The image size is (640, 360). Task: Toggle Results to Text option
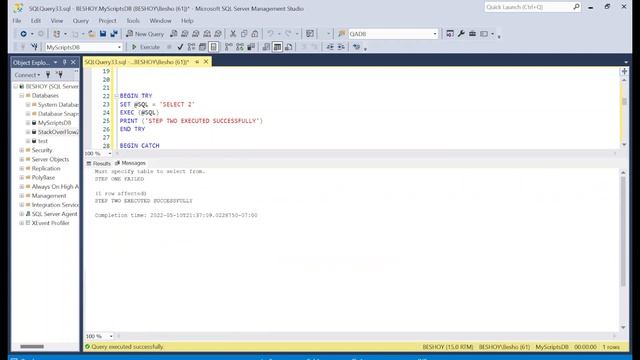point(266,47)
